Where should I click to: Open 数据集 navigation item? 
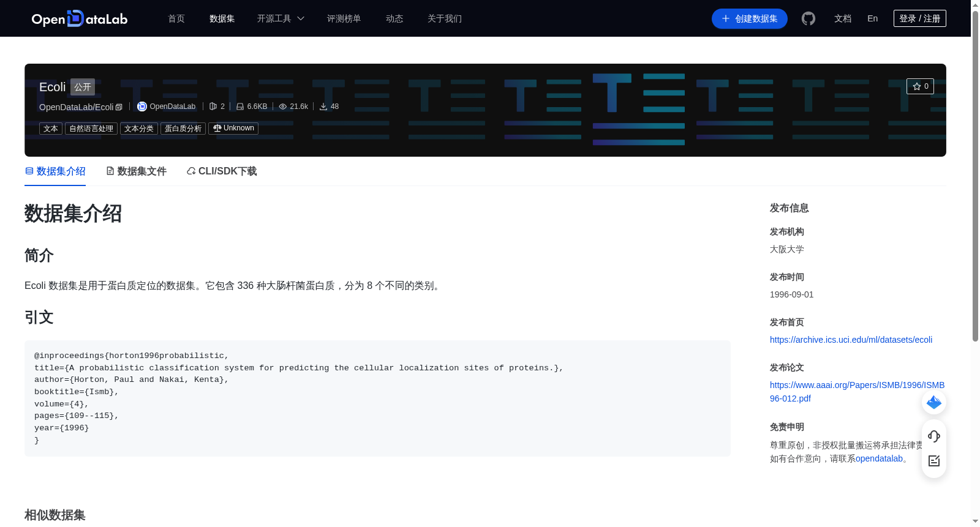tap(222, 18)
